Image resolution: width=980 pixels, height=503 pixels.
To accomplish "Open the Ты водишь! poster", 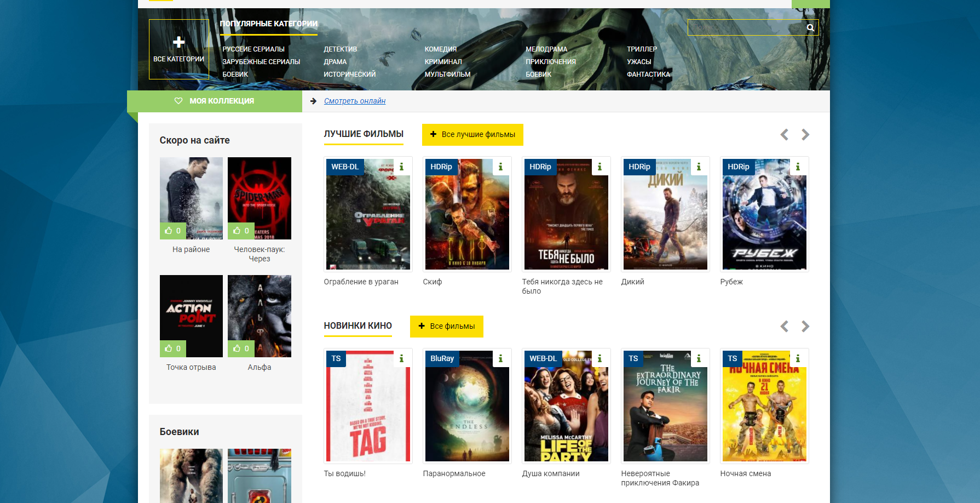I will (368, 406).
